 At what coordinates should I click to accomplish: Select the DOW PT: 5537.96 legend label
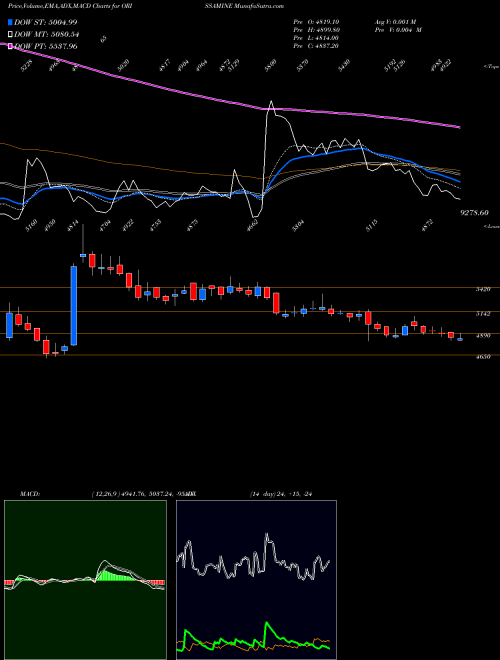coord(45,46)
